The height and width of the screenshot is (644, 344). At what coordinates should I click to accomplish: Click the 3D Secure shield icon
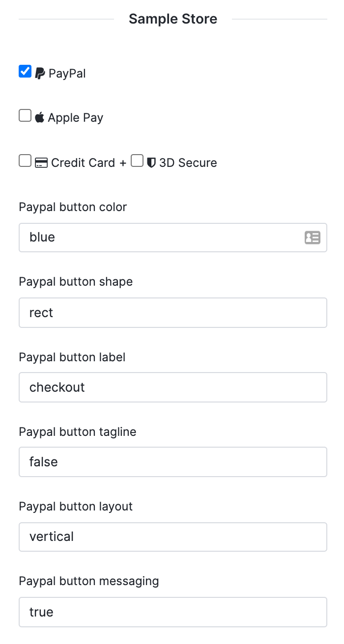[151, 163]
